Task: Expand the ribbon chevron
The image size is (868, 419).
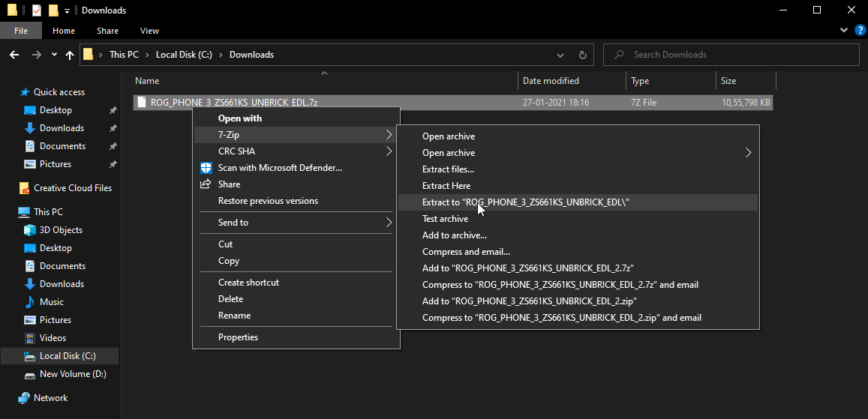Action: [844, 31]
